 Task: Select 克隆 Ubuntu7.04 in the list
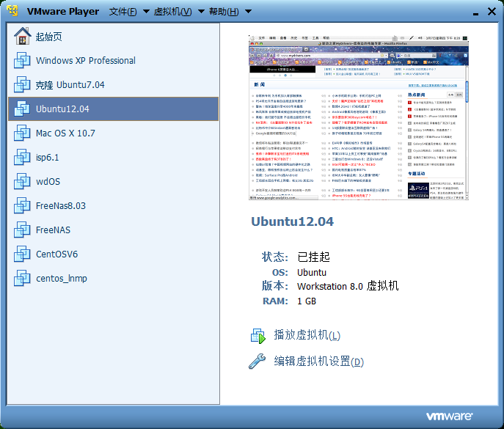[70, 85]
